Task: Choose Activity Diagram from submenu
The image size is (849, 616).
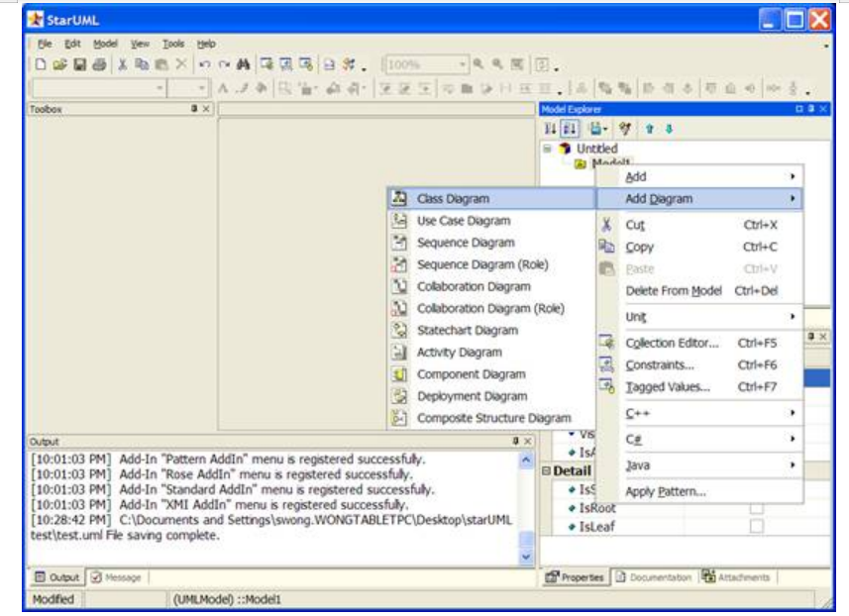Action: coord(491,353)
